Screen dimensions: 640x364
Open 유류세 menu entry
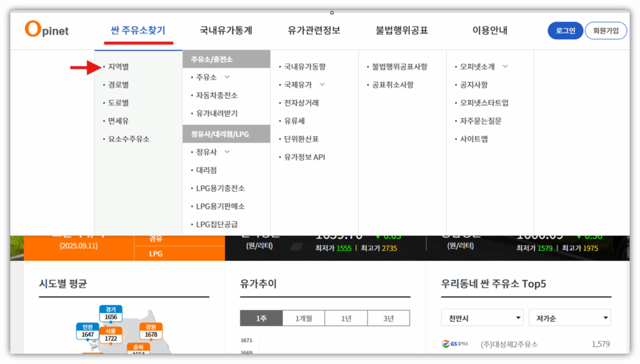[294, 121]
